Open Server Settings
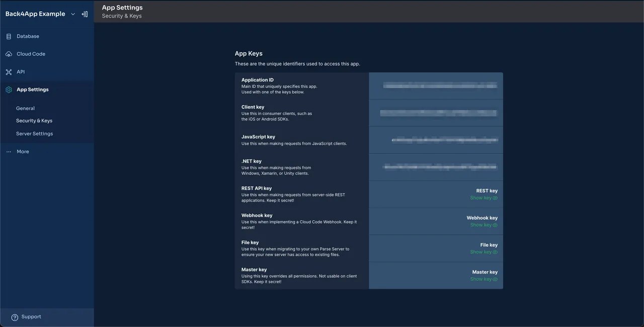The height and width of the screenshot is (327, 644). coord(34,133)
